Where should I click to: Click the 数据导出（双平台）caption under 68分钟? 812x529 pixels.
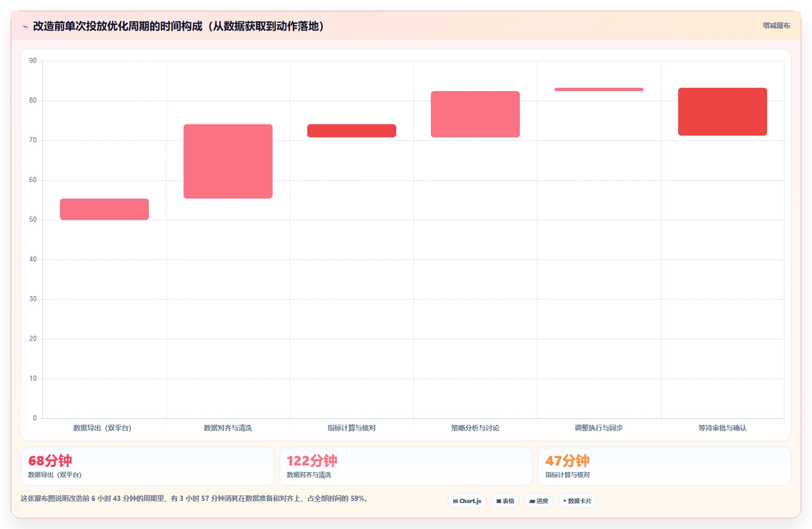point(55,475)
